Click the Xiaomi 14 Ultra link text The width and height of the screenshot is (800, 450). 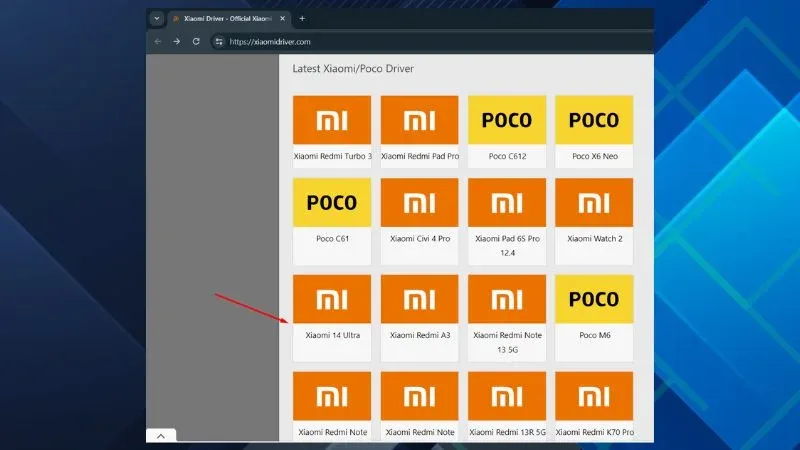click(x=333, y=335)
